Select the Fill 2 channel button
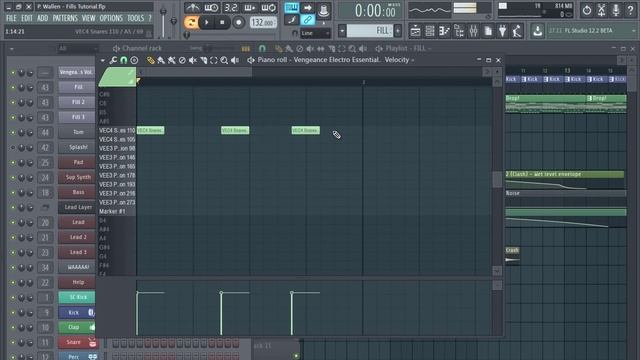 point(77,102)
